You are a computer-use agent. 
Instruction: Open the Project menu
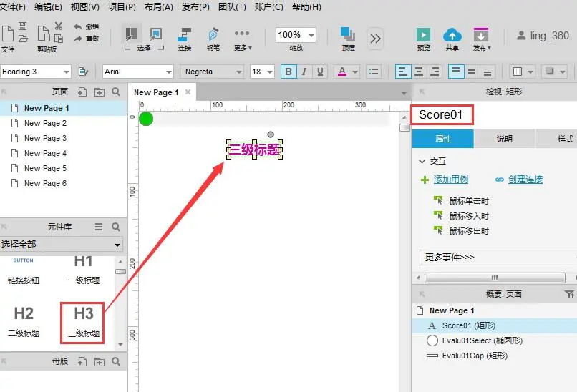[122, 6]
